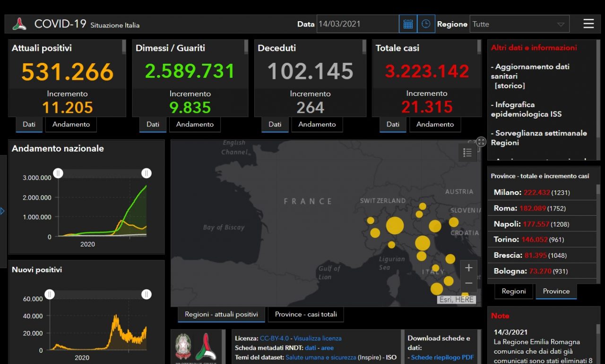
Task: Open the CC-BY-4.0 license link
Action: [274, 338]
